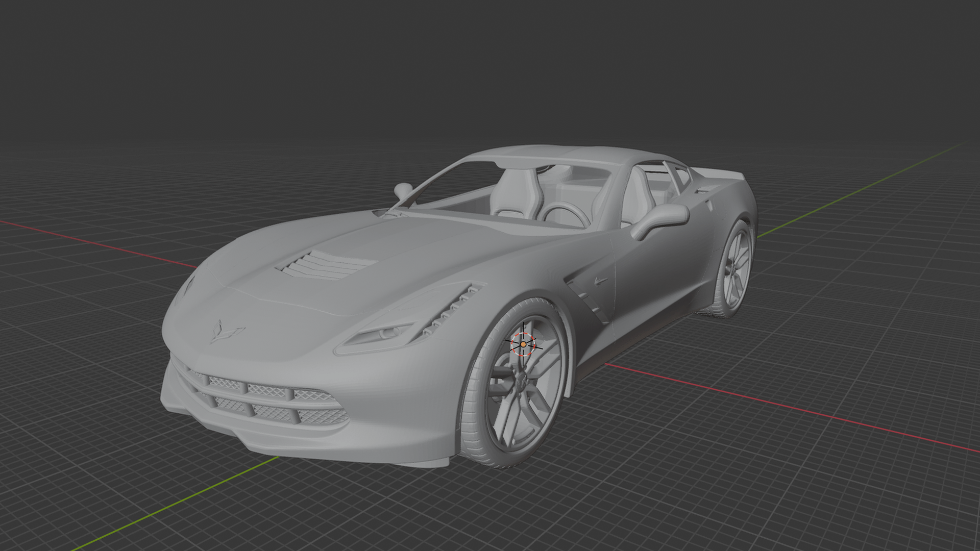The height and width of the screenshot is (551, 980).
Task: Click the 3D cursor on the front wheel
Action: pos(523,345)
